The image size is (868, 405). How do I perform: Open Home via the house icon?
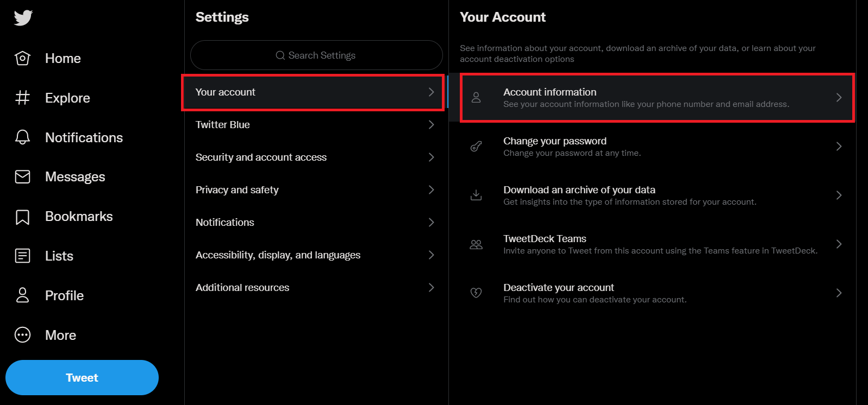(x=22, y=58)
